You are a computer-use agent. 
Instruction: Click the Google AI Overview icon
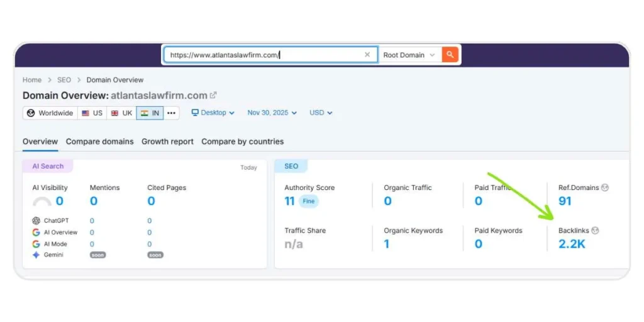pos(36,232)
